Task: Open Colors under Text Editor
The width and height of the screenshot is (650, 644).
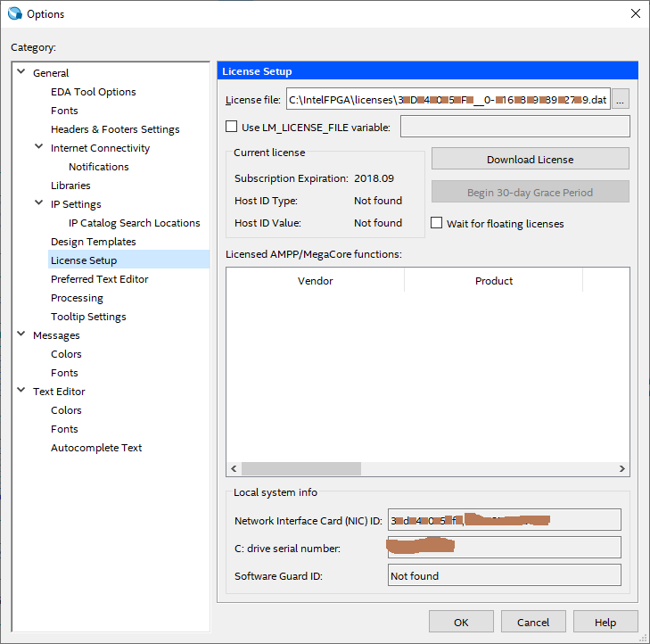Action: 66,410
